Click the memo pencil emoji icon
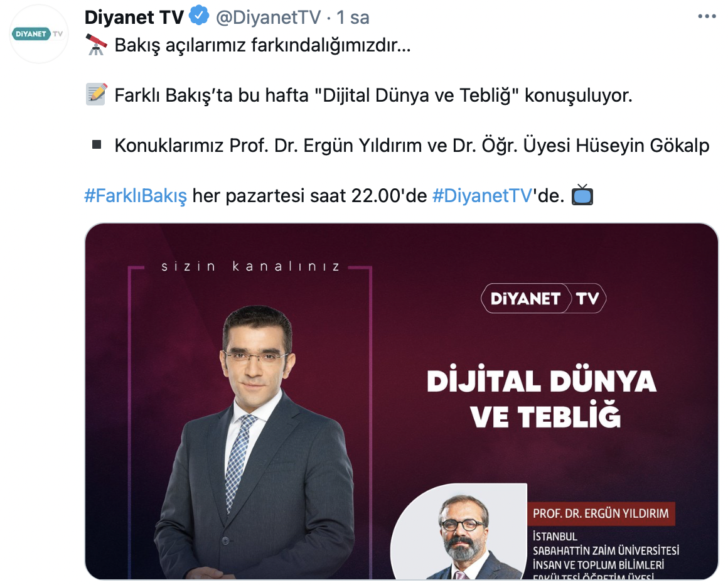728x585 pixels. (x=97, y=95)
